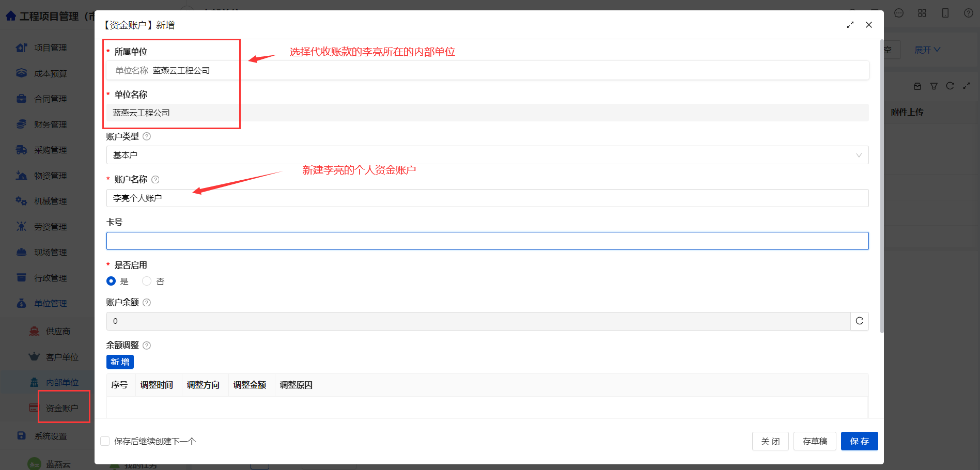The image size is (980, 470).
Task: Click the 现场管理 helmet icon
Action: click(21, 252)
